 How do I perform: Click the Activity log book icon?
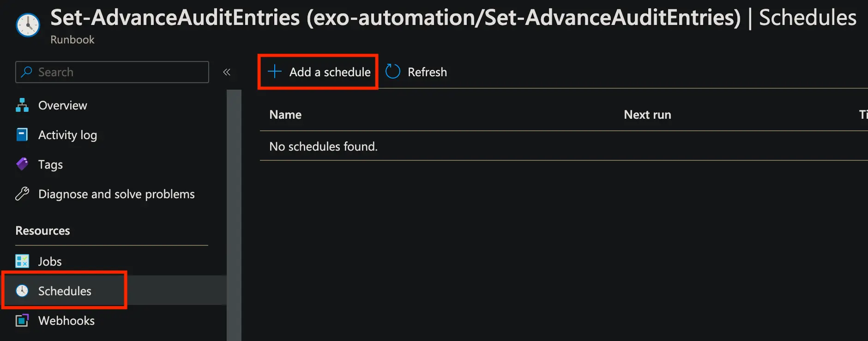(22, 134)
